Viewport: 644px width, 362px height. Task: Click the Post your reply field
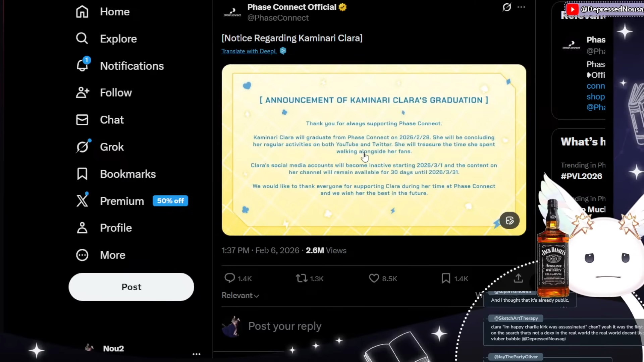coord(285,326)
